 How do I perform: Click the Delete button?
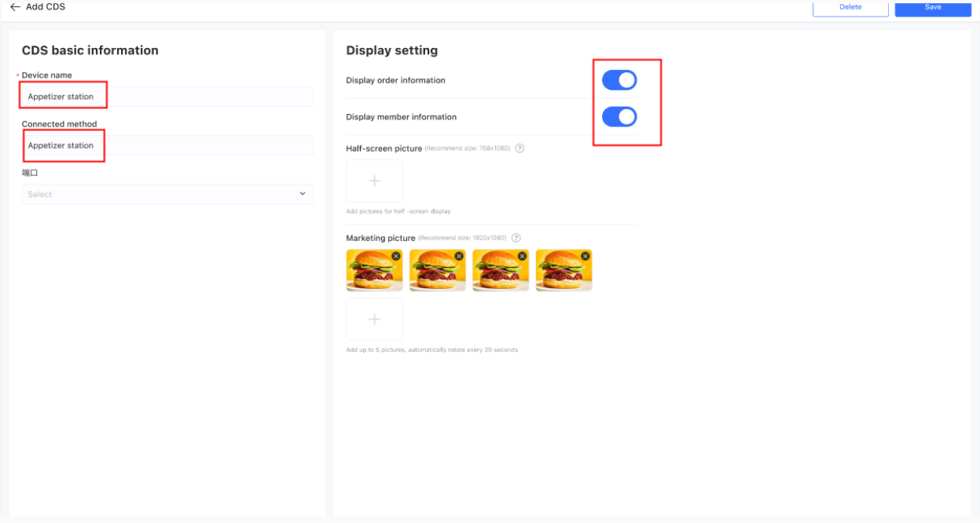click(850, 7)
